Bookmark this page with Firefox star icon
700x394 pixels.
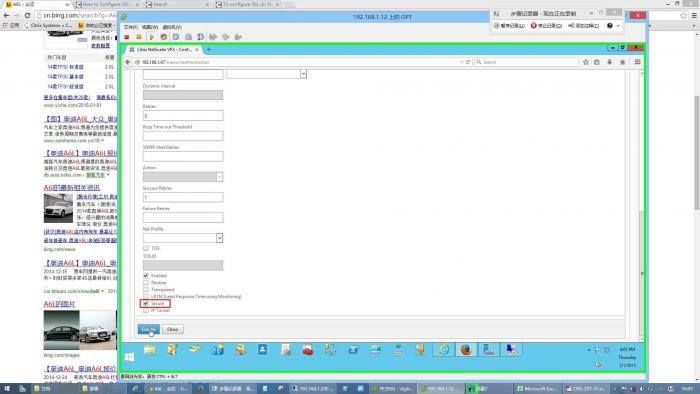[586, 62]
